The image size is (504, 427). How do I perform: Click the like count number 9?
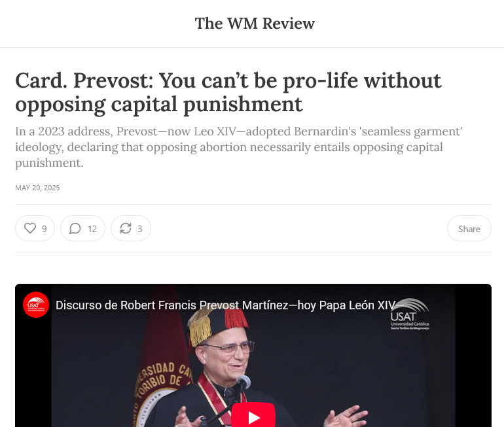(x=45, y=229)
